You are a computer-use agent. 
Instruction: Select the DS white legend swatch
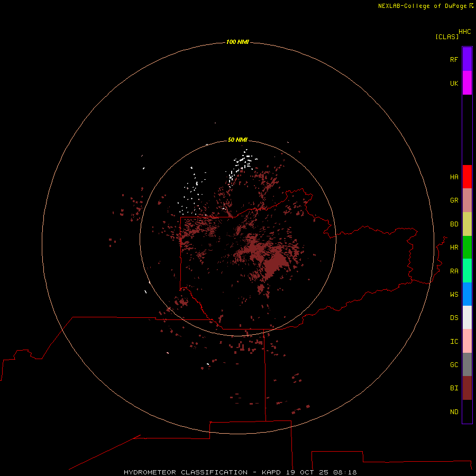(x=467, y=317)
